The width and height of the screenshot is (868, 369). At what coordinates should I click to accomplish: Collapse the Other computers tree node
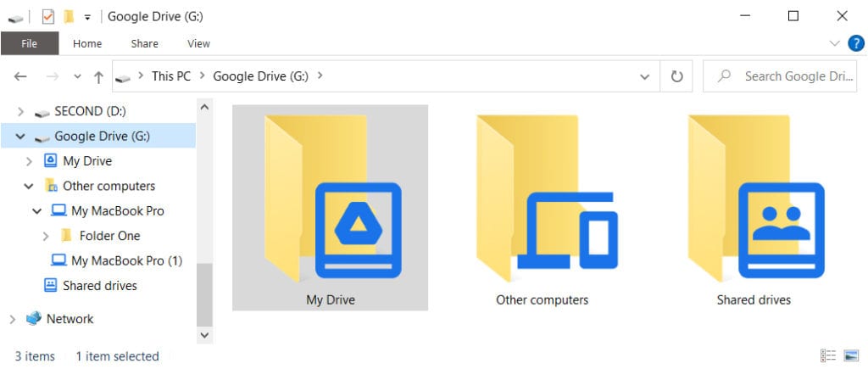click(29, 186)
